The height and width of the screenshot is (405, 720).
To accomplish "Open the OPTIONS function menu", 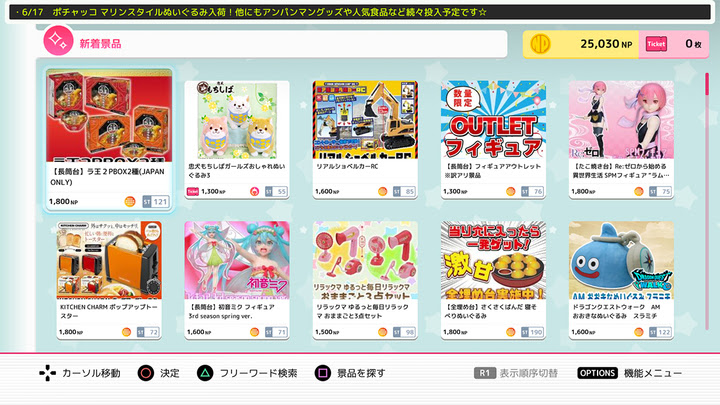I will 597,373.
